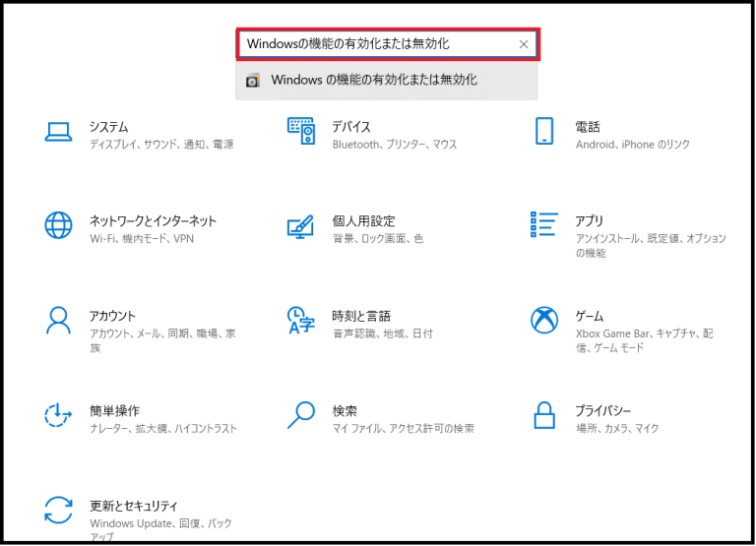
Task: Click the Wi-Fi、機内モード、VPN description
Action: 142,238
